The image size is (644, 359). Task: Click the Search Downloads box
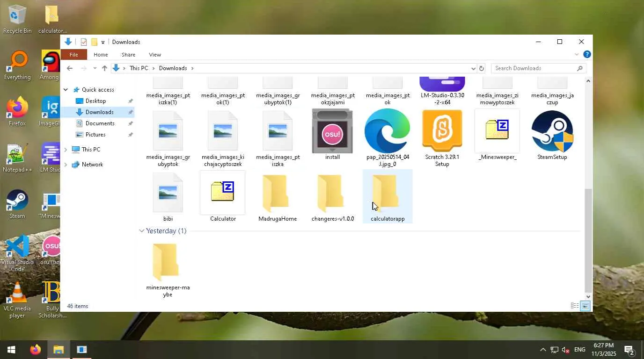(x=539, y=68)
